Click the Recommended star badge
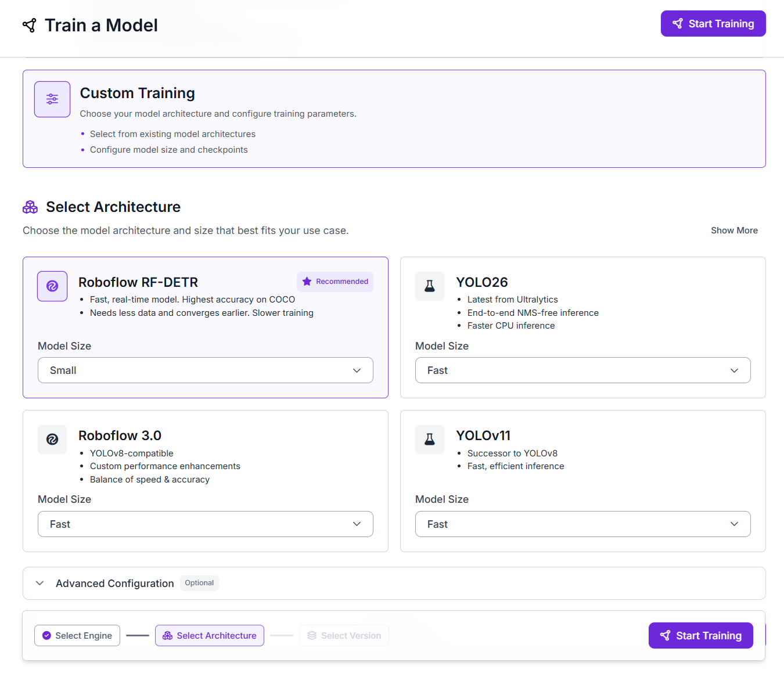Image resolution: width=784 pixels, height=677 pixels. 335,282
